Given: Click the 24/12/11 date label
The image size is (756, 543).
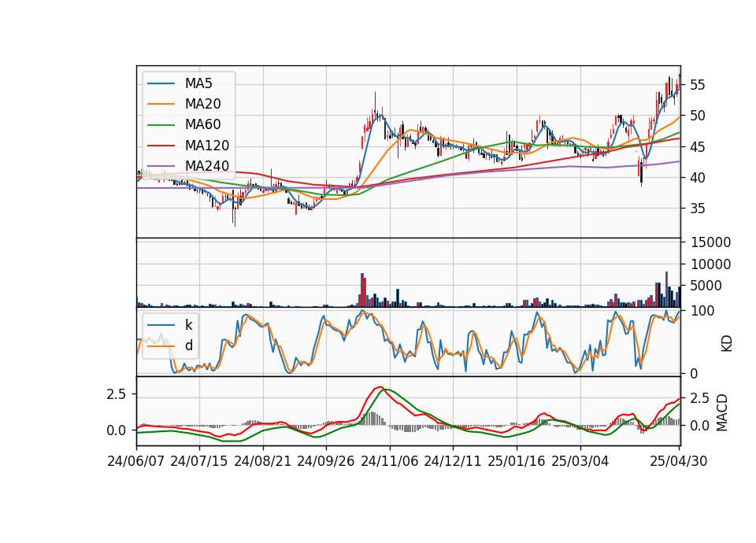Looking at the screenshot, I should (x=453, y=461).
